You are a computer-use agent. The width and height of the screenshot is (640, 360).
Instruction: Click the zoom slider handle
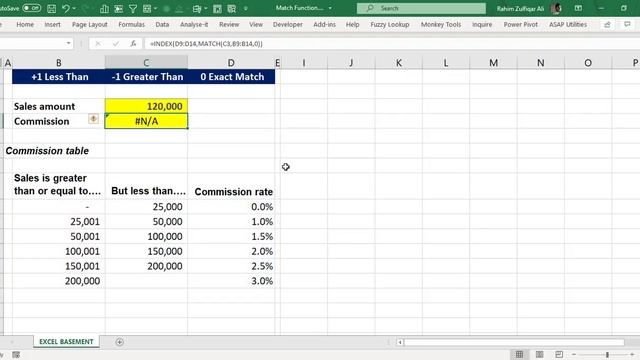point(607,355)
